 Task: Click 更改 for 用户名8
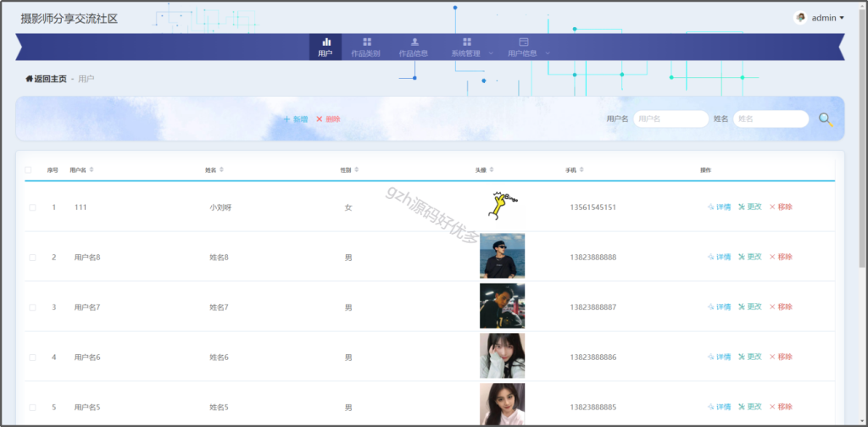[750, 257]
